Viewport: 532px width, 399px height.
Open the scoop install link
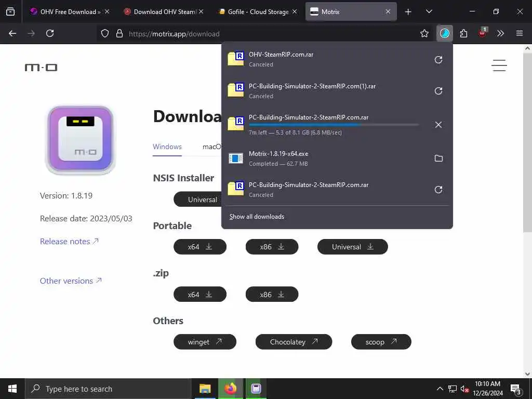(x=381, y=342)
